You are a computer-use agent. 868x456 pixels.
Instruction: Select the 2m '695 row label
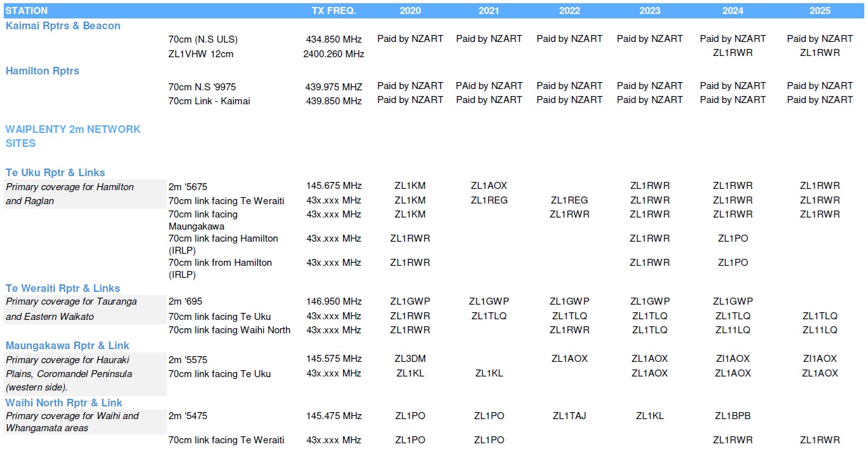186,301
